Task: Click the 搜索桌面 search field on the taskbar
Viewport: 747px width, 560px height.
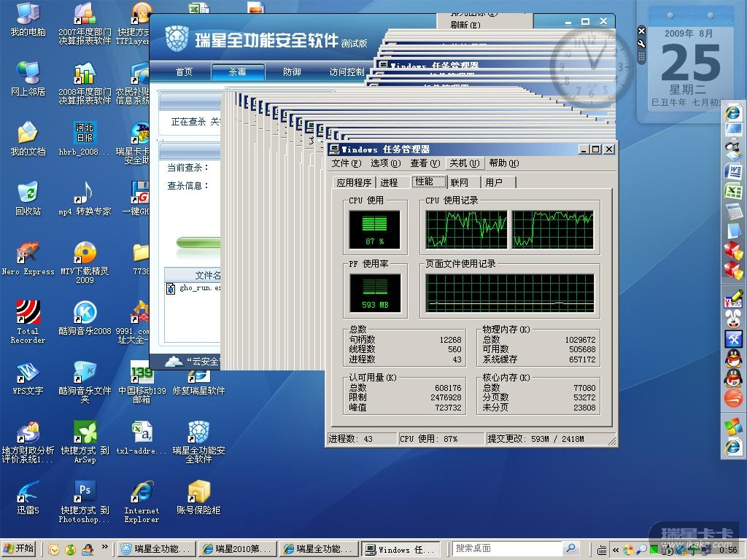Action: [507, 548]
